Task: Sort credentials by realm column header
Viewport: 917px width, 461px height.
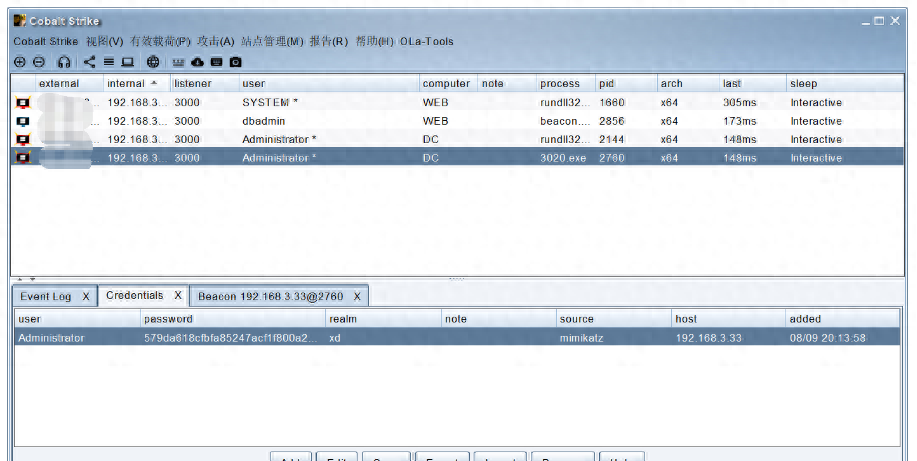Action: (x=384, y=319)
